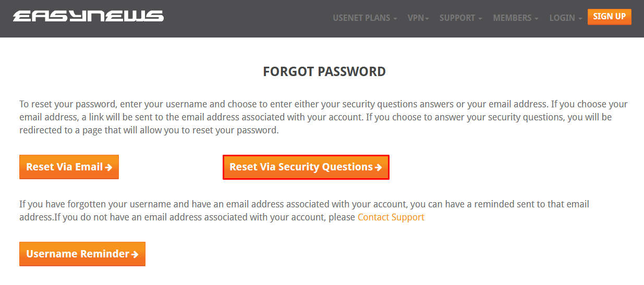Open the USENET PLANS menu
Image resolution: width=644 pixels, height=285 pixels.
coord(361,18)
